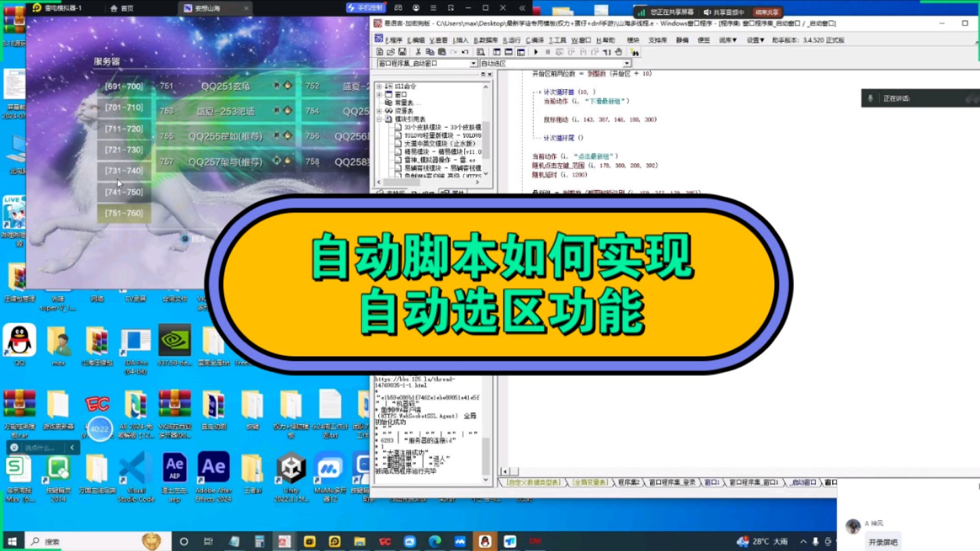Open the C.编译 menu
Image resolution: width=980 pixels, height=551 pixels.
click(535, 40)
